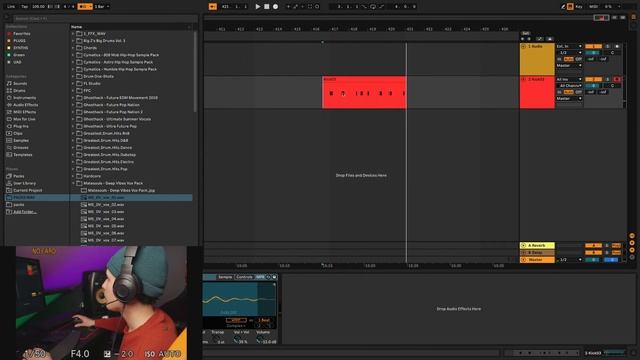Expand the Big Z's Big Drums Vol. 1 folder
The height and width of the screenshot is (360, 640).
[x=73, y=41]
